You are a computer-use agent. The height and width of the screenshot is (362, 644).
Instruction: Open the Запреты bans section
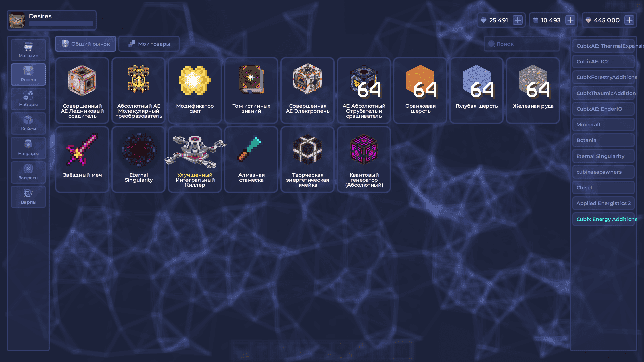point(28,172)
